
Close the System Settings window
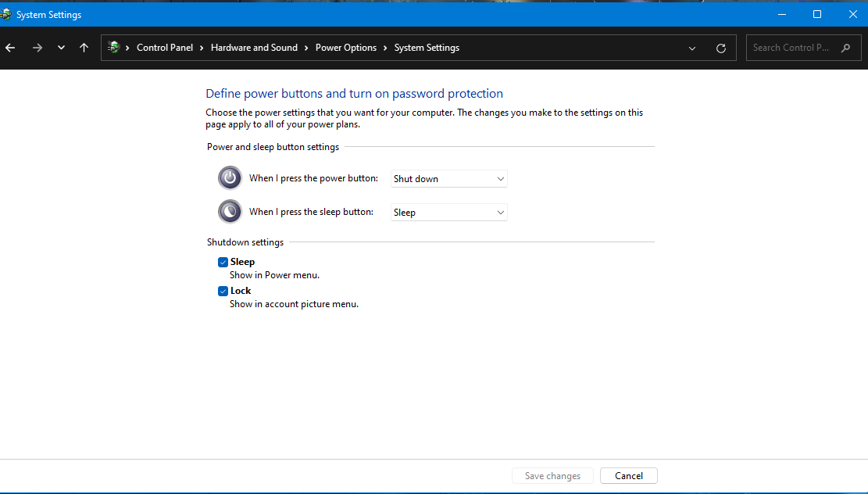pyautogui.click(x=853, y=14)
